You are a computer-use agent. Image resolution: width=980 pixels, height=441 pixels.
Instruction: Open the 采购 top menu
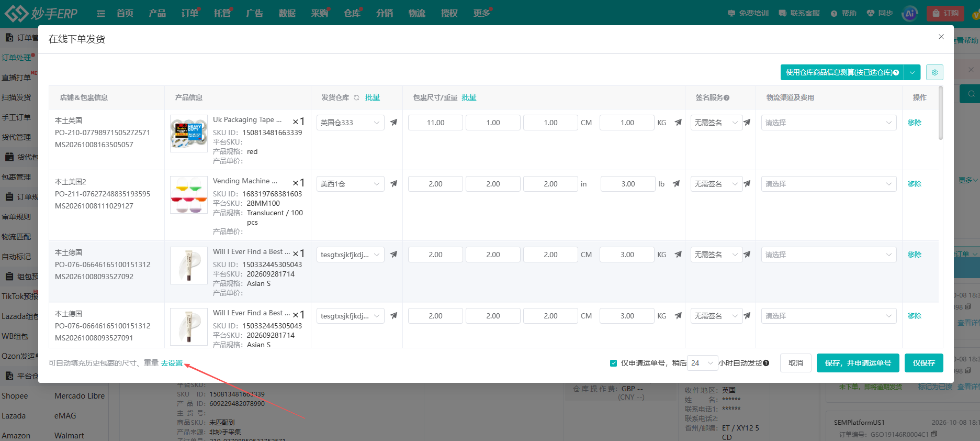point(319,13)
